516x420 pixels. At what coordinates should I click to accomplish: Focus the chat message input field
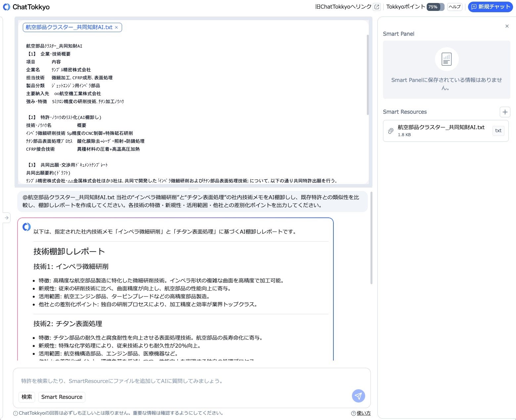pos(192,381)
